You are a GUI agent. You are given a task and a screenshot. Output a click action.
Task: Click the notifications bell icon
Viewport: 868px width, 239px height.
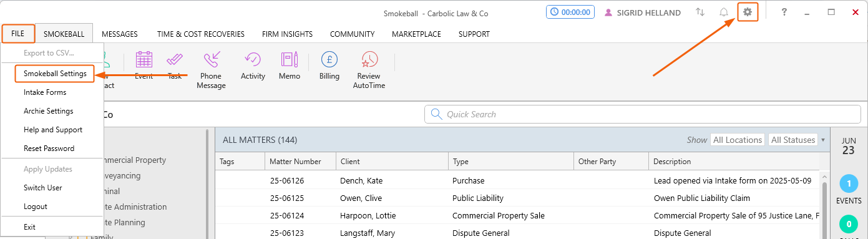(x=724, y=12)
